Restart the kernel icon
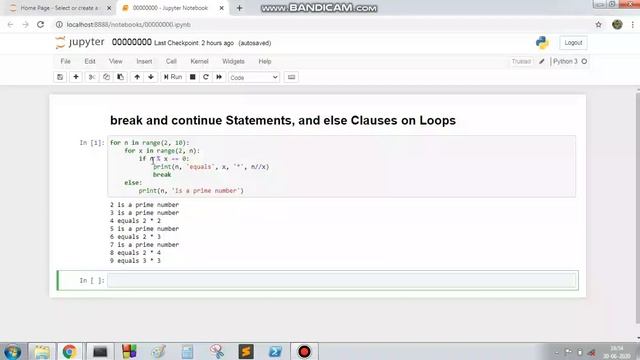640x360 pixels. [x=206, y=77]
